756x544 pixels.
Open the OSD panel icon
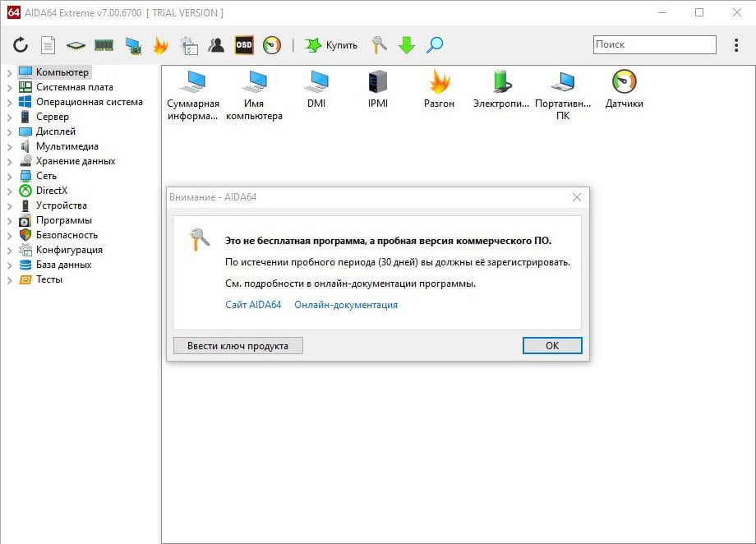point(244,45)
